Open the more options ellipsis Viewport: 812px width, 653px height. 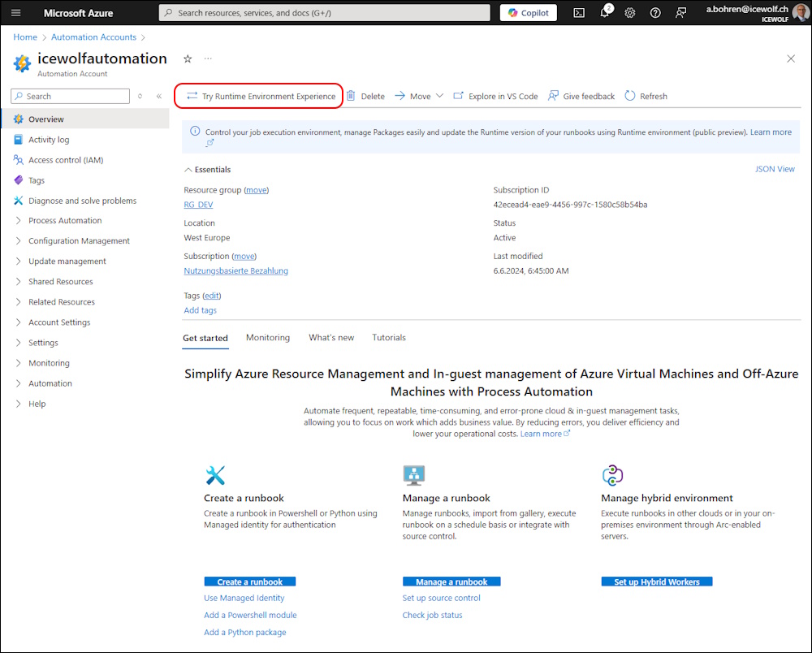pos(208,58)
